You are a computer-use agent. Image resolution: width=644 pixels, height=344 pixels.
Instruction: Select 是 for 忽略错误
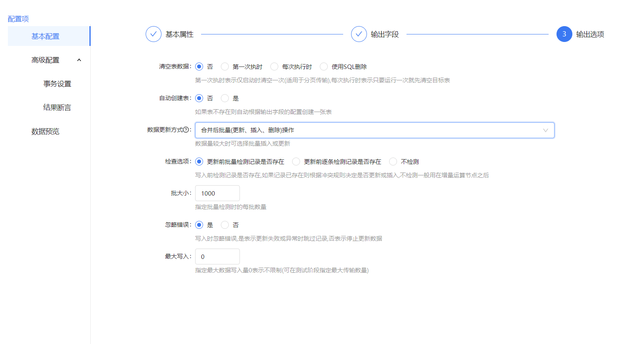pos(199,225)
